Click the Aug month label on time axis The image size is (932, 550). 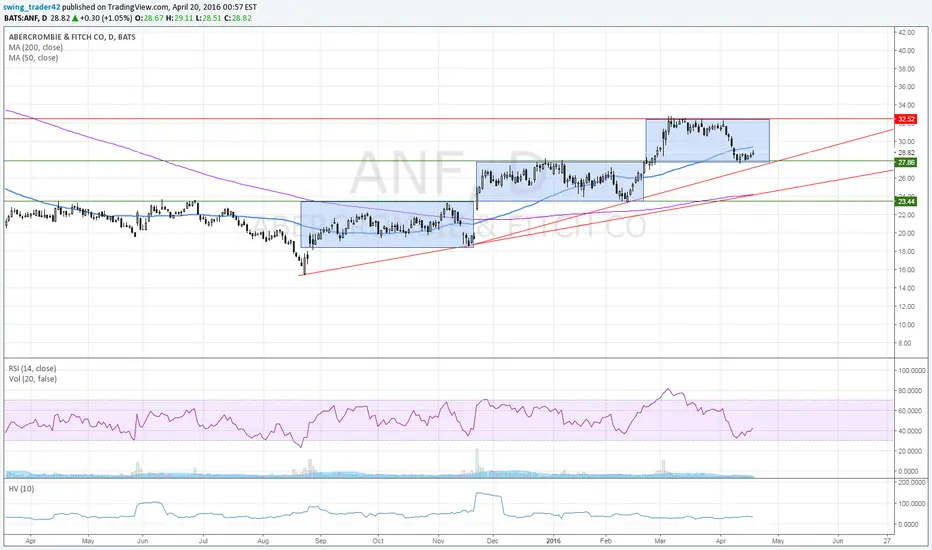[263, 541]
